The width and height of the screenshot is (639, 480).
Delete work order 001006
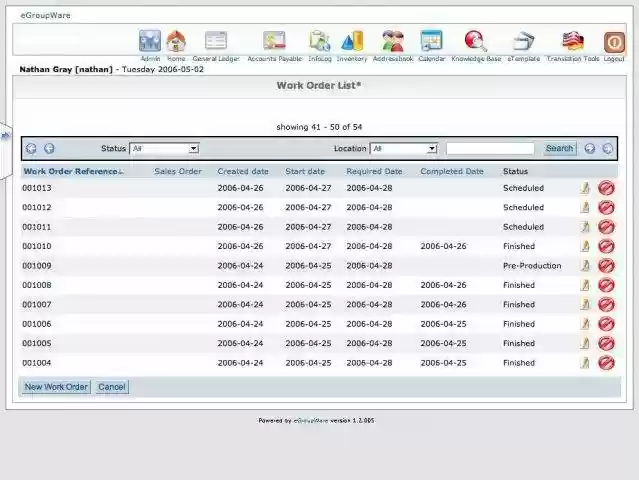[x=606, y=324]
